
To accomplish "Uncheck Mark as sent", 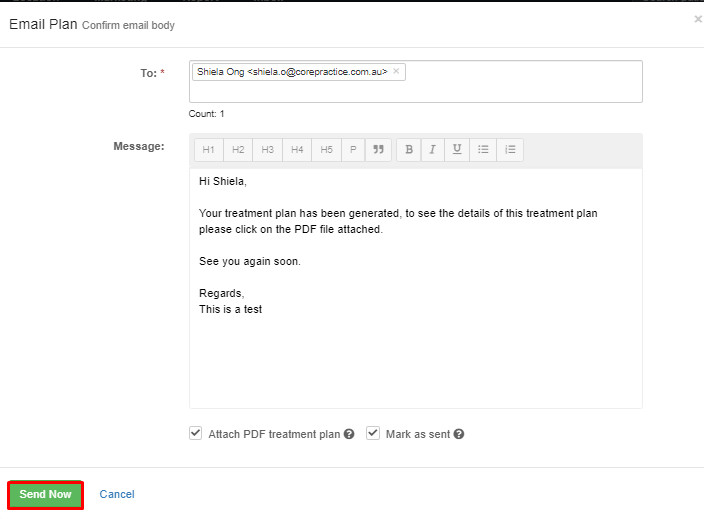I will (373, 433).
